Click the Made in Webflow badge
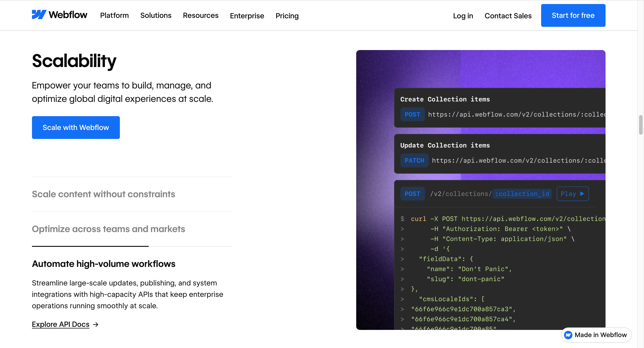 (x=596, y=335)
